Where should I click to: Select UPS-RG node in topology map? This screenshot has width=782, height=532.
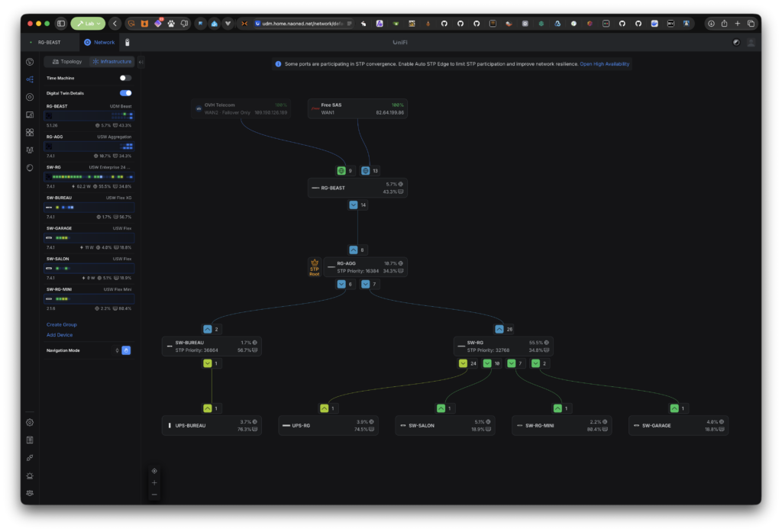[328, 426]
